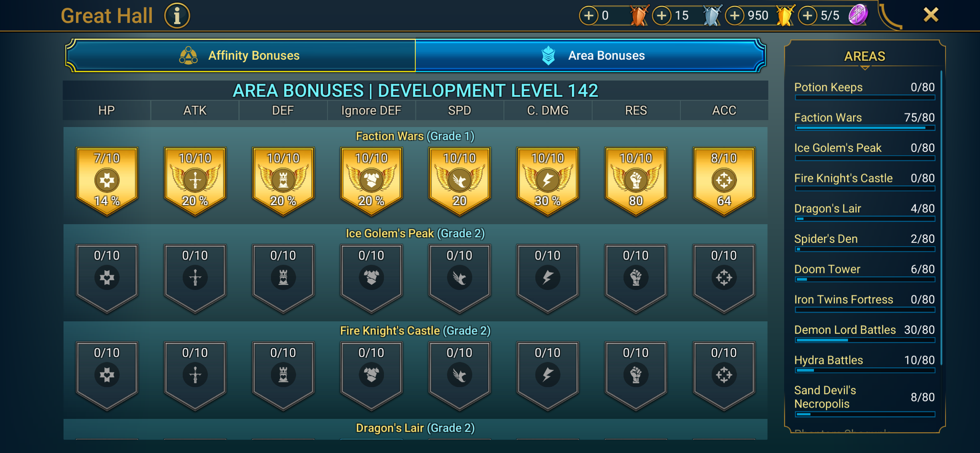Add gold medals with plus icon

click(x=735, y=16)
